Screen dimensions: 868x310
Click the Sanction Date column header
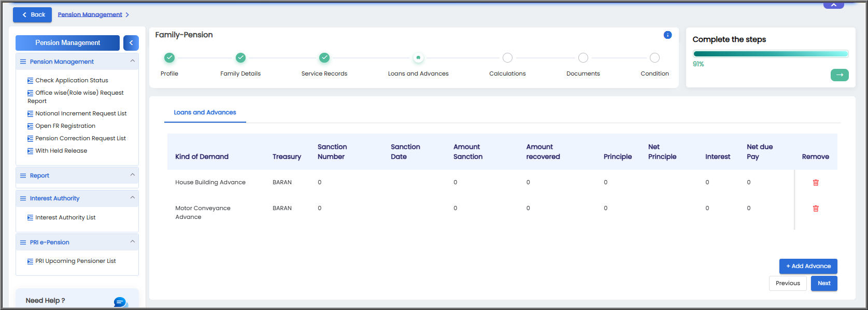click(405, 152)
